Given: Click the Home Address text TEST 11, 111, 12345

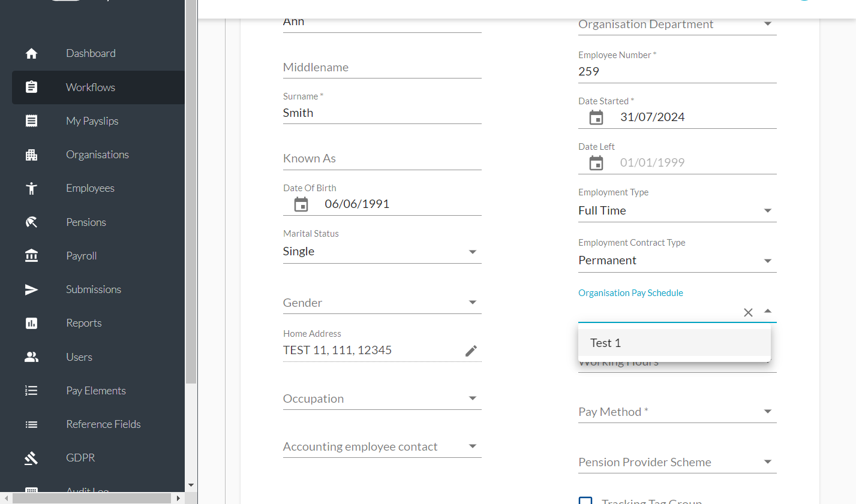Looking at the screenshot, I should point(337,351).
